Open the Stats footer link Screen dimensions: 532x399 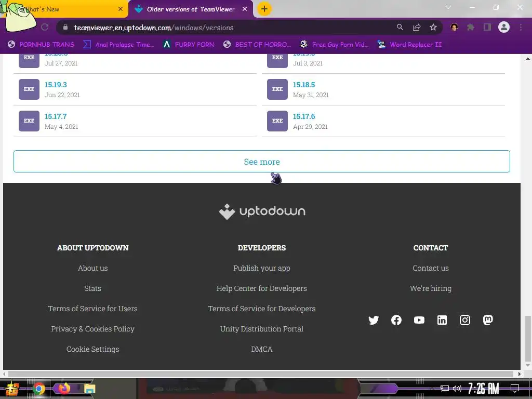click(92, 288)
